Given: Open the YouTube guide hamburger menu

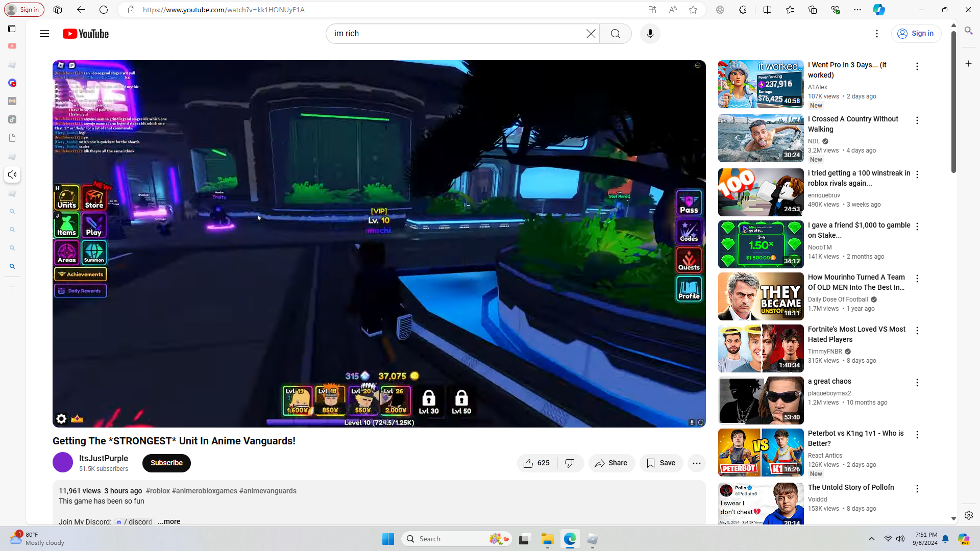Looking at the screenshot, I should pos(44,34).
